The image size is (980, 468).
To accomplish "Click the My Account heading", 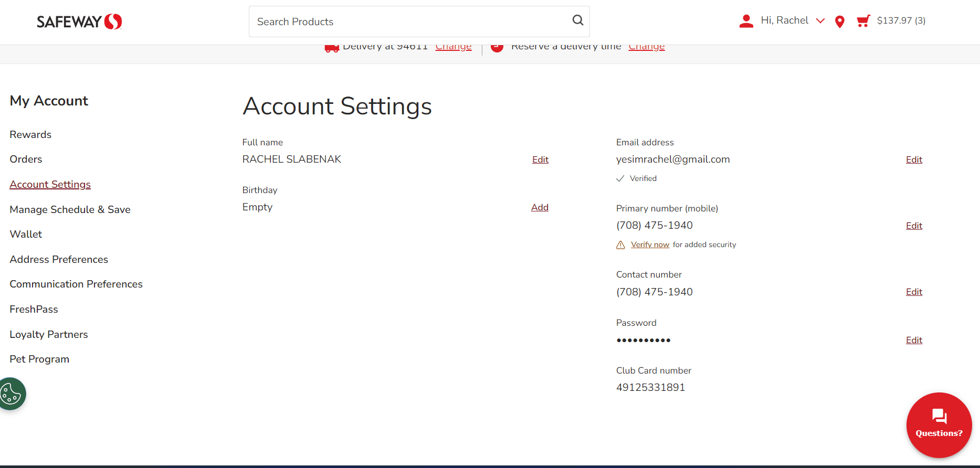I will (49, 101).
